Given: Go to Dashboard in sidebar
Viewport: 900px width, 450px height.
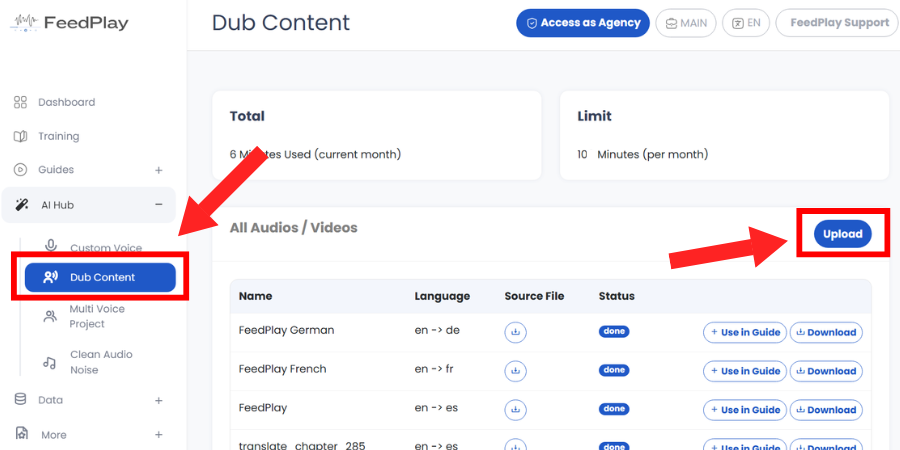Looking at the screenshot, I should point(67,102).
